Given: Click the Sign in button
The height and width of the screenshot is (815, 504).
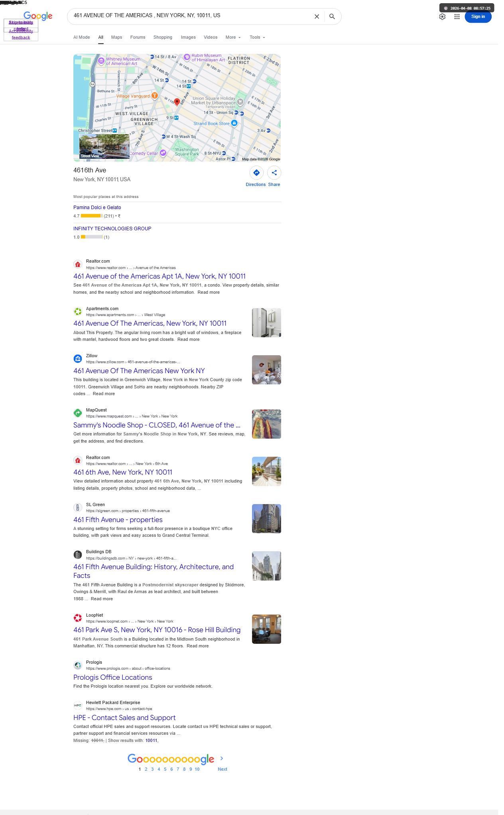Looking at the screenshot, I should [478, 17].
